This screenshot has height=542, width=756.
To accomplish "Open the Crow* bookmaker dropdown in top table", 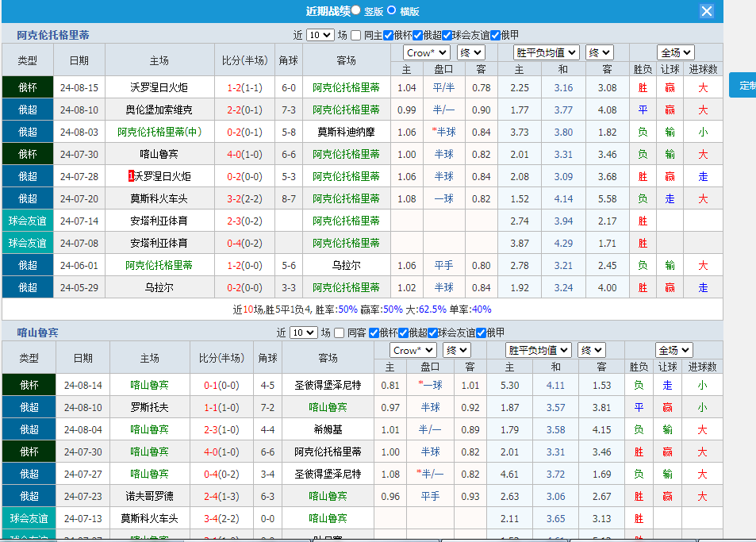I will click(426, 52).
